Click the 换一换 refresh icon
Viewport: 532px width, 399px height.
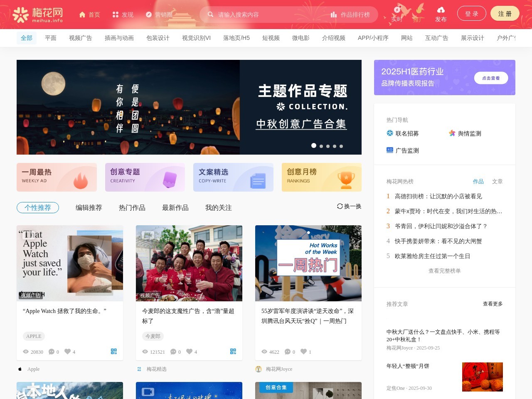click(x=340, y=206)
